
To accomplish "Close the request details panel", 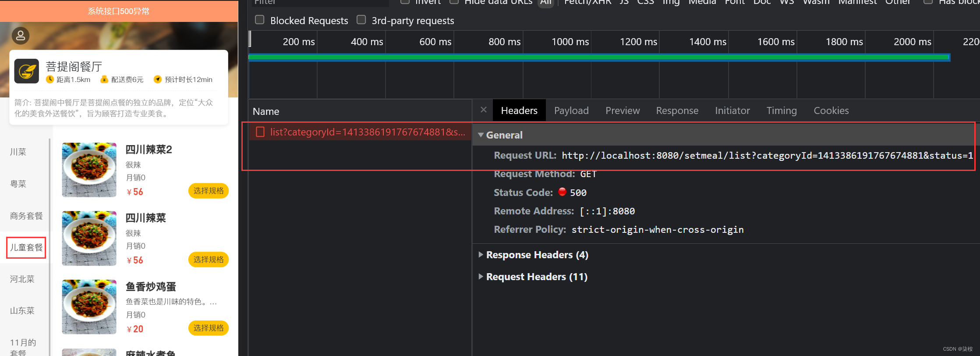I will [x=484, y=110].
